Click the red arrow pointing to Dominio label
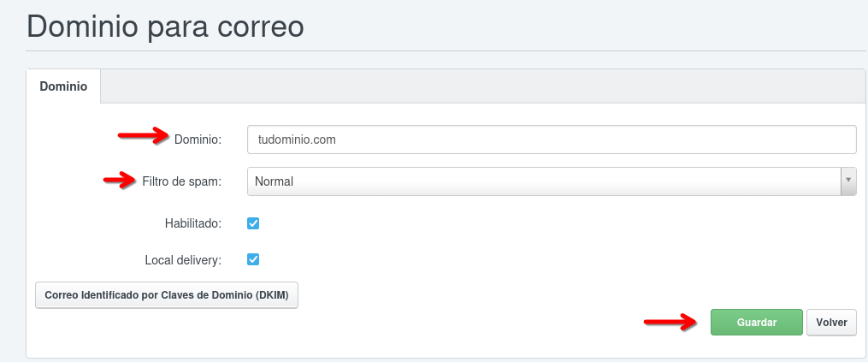868x362 pixels. pyautogui.click(x=144, y=134)
